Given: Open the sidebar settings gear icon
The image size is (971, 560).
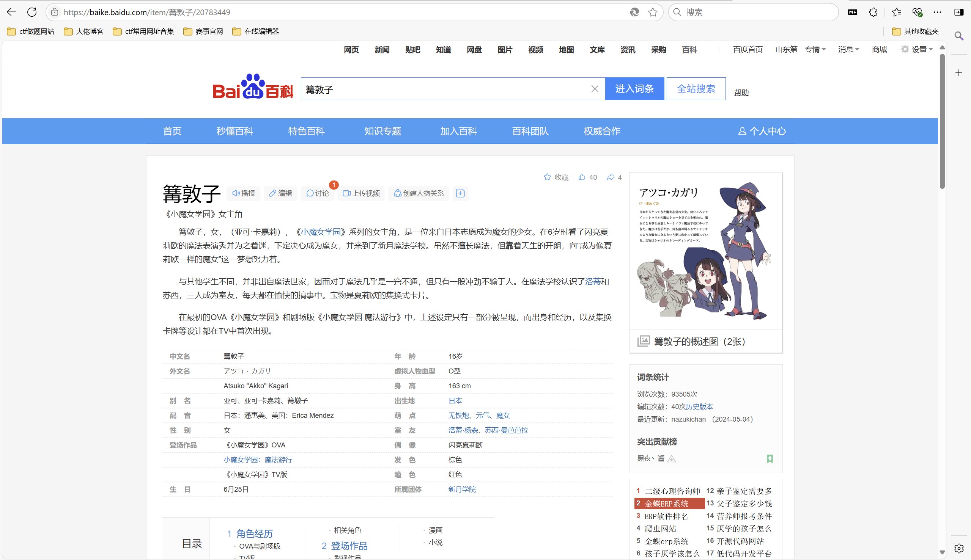Looking at the screenshot, I should click(x=959, y=548).
